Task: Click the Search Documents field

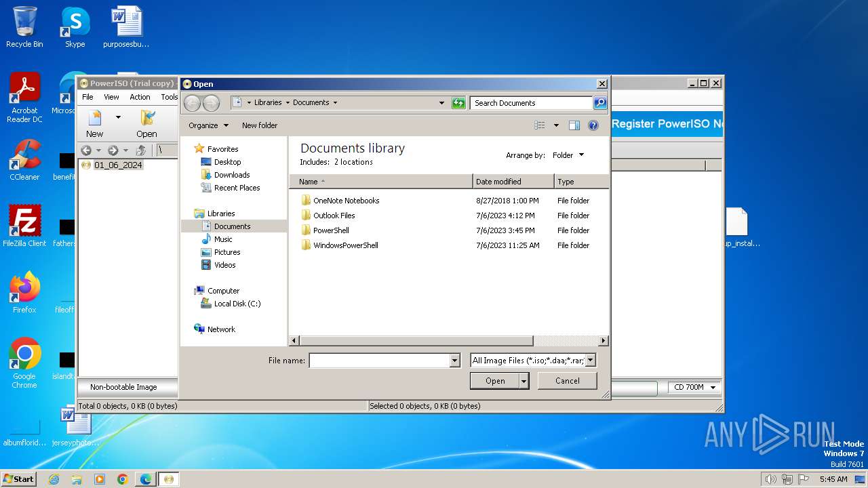Action: pos(531,103)
